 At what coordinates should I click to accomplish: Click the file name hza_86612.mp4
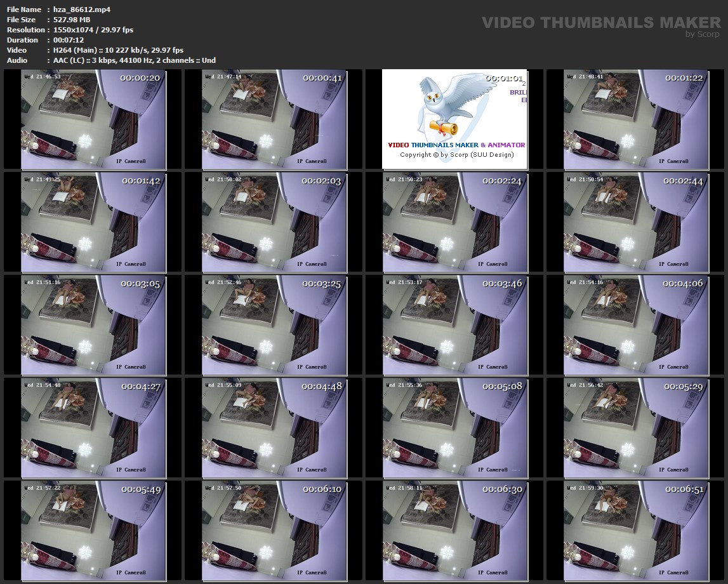(x=82, y=10)
